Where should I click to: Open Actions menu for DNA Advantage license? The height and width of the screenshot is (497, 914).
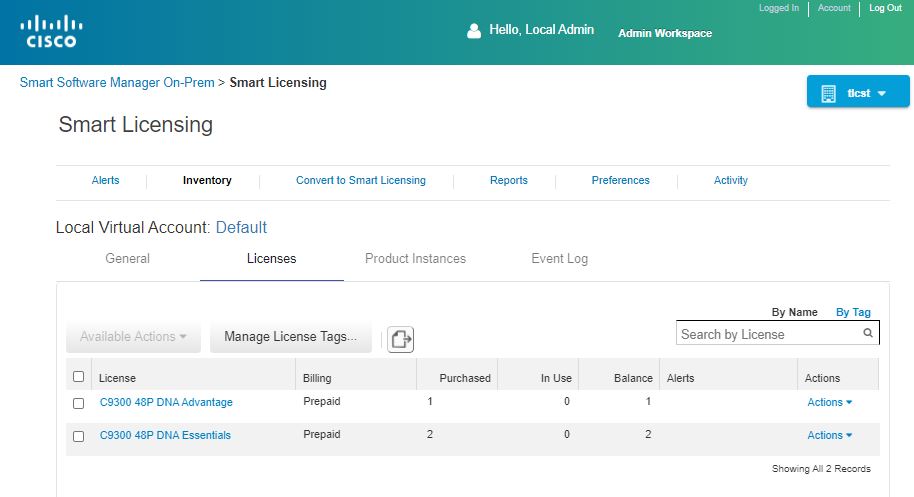pos(829,402)
